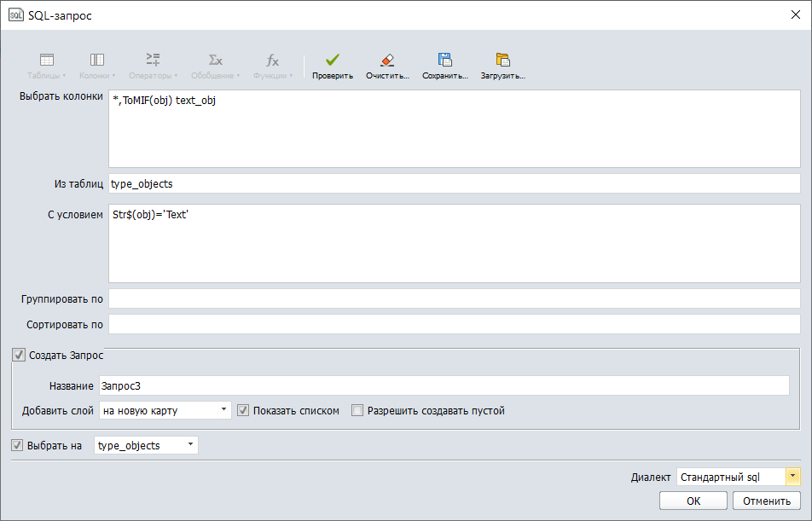812x521 pixels.
Task: Click the Загрузить folder icon
Action: pyautogui.click(x=502, y=60)
